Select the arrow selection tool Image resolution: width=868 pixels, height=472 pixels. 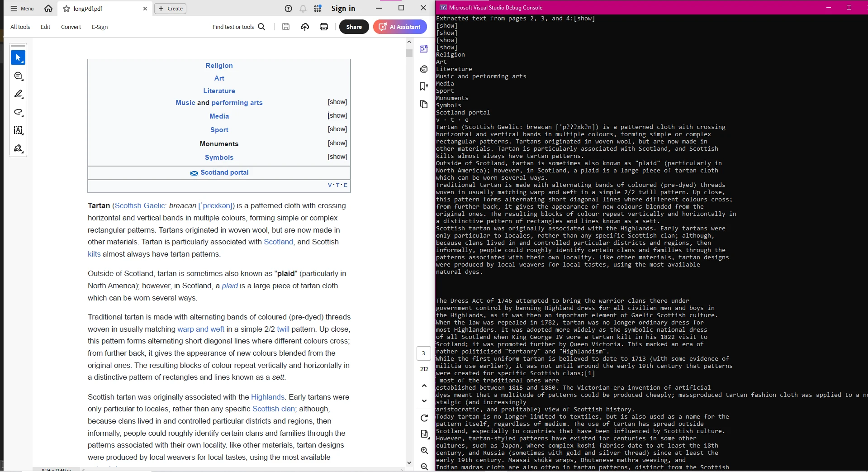click(x=18, y=57)
